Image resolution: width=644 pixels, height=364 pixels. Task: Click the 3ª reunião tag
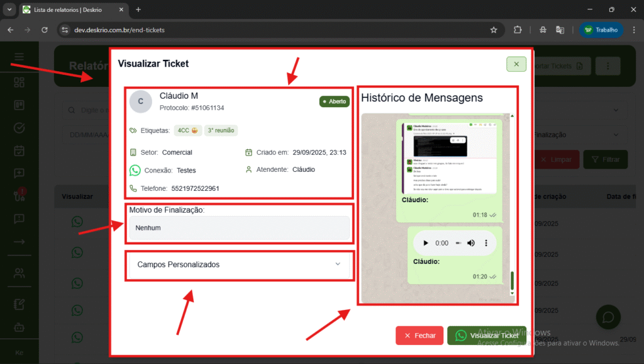[221, 130]
